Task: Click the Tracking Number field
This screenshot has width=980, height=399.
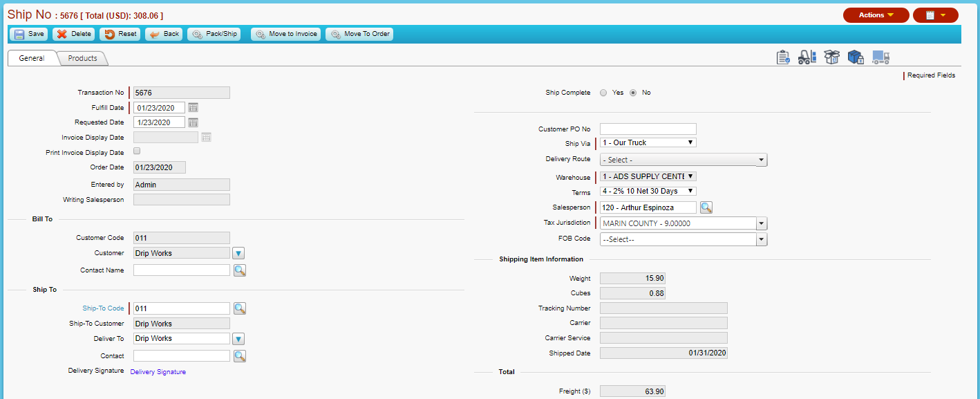Action: pos(663,308)
